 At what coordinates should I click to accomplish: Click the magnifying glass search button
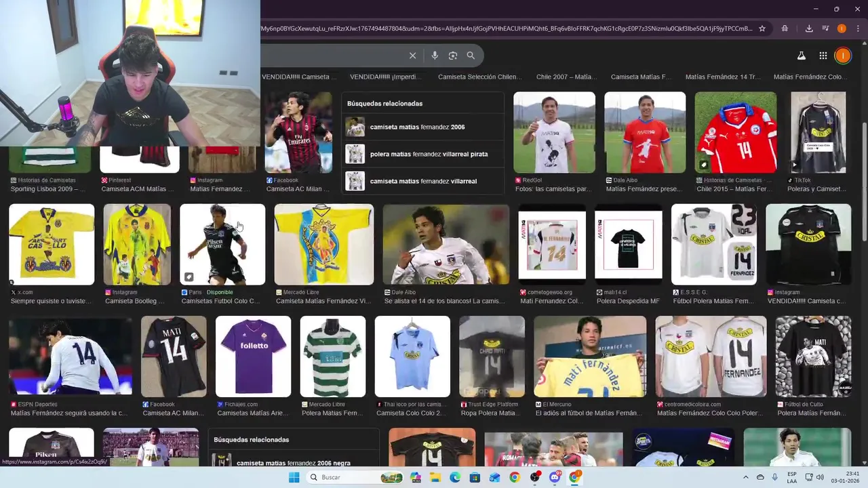point(471,56)
